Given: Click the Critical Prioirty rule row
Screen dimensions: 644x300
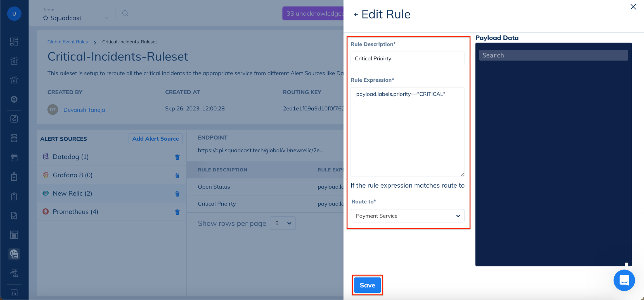Looking at the screenshot, I should point(265,204).
